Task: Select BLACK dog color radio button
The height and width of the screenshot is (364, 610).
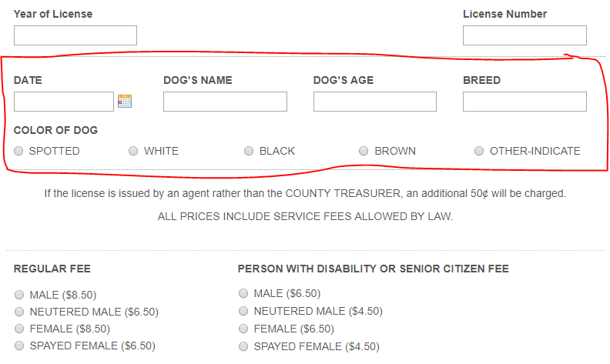Action: [249, 151]
